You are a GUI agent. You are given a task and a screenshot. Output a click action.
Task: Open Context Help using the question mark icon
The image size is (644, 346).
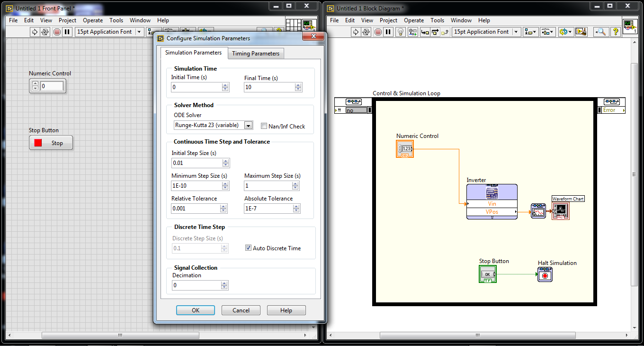tap(615, 32)
